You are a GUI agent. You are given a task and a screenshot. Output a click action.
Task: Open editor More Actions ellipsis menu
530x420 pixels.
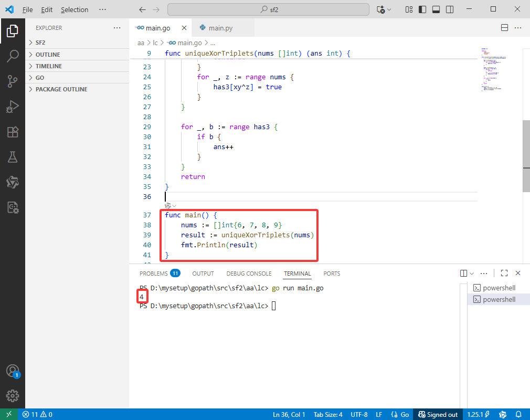(518, 28)
